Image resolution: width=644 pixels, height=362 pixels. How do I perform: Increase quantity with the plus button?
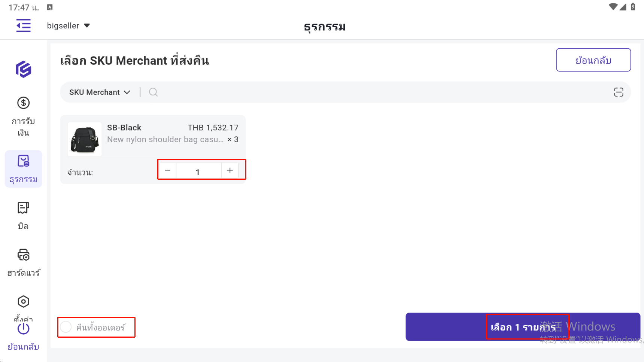click(230, 170)
